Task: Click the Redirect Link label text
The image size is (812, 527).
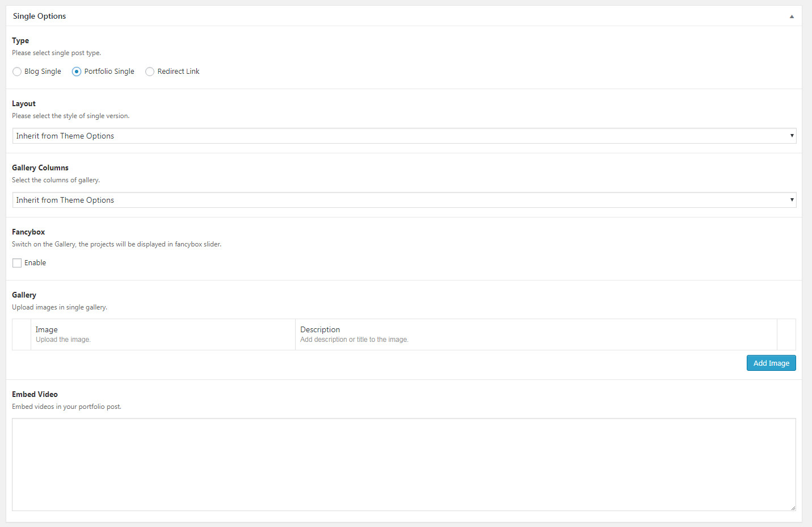Action: coord(178,72)
